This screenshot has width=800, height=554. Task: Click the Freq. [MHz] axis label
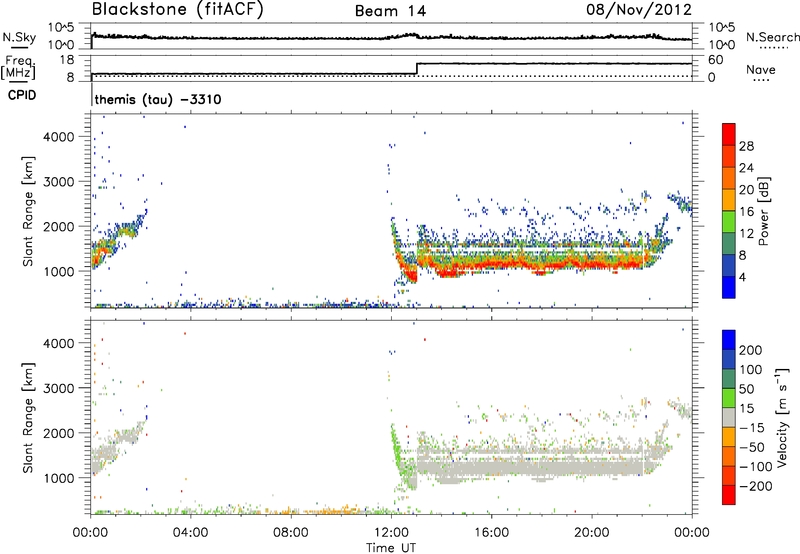pos(18,68)
